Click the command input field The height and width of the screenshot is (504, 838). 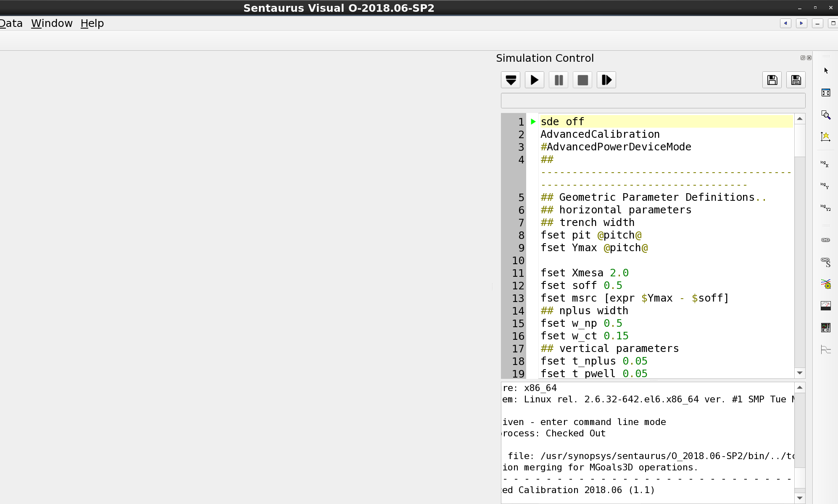tap(653, 101)
